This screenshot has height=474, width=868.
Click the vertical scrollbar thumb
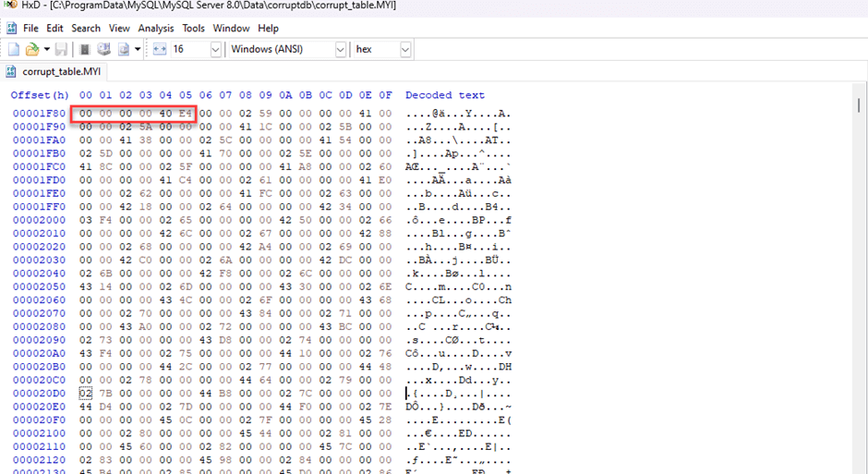click(859, 105)
